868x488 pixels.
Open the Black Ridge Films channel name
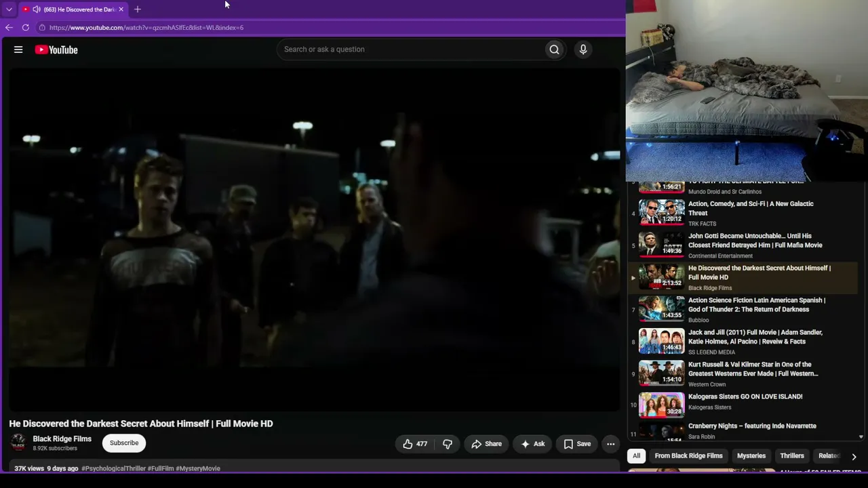pyautogui.click(x=62, y=439)
